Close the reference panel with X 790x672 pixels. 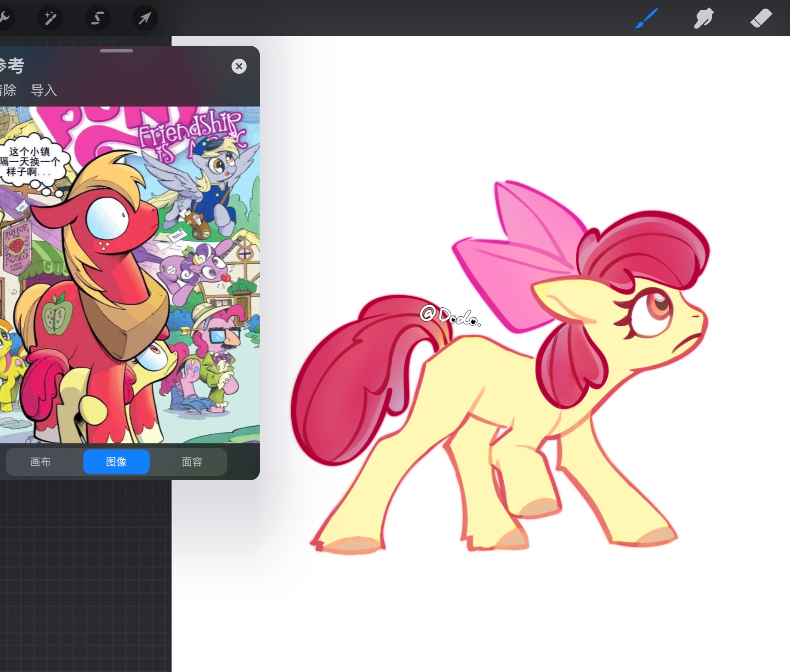(239, 66)
